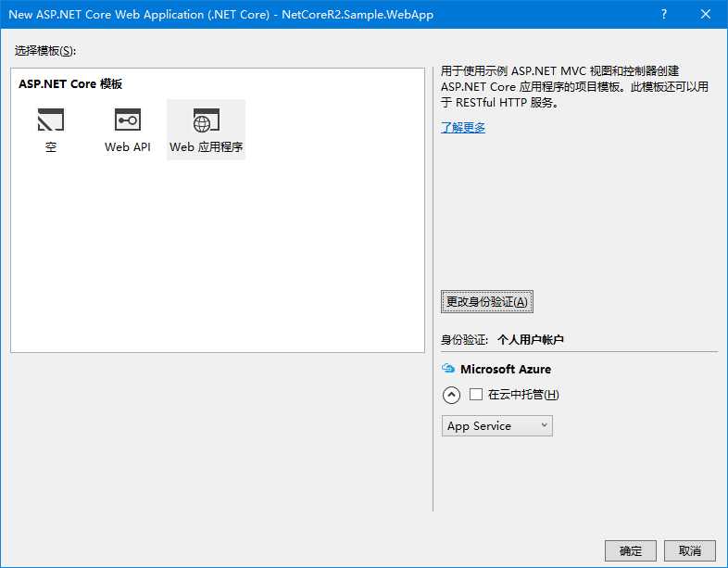728x568 pixels.
Task: Click the Web API label text
Action: 128,146
